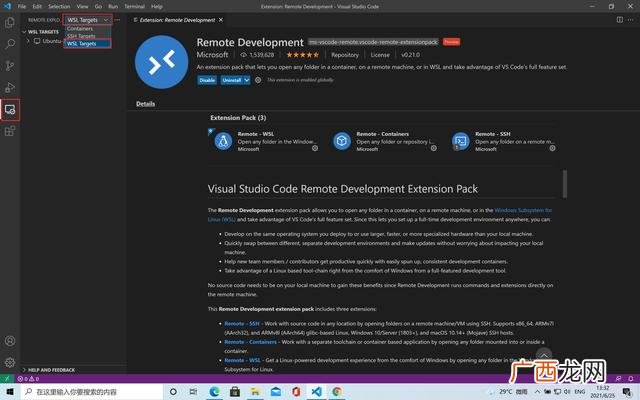This screenshot has height=400, width=640.
Task: Open the View menu
Action: point(82,7)
